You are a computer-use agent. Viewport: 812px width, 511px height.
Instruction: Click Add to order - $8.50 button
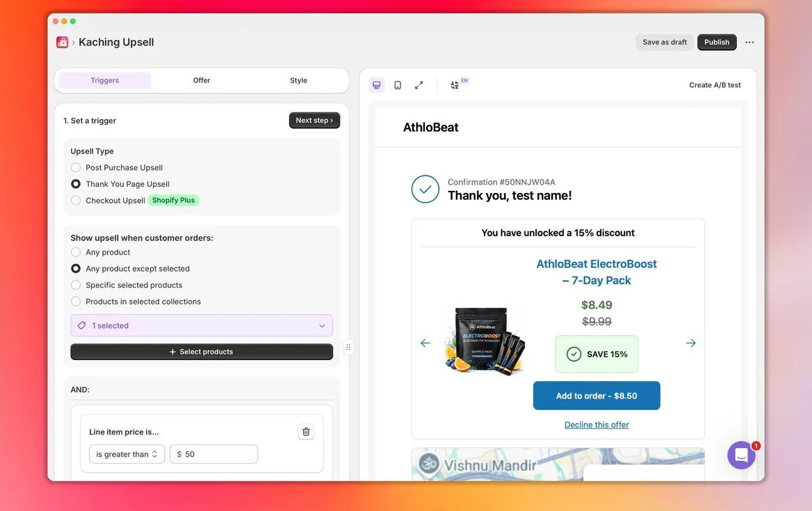pyautogui.click(x=597, y=396)
